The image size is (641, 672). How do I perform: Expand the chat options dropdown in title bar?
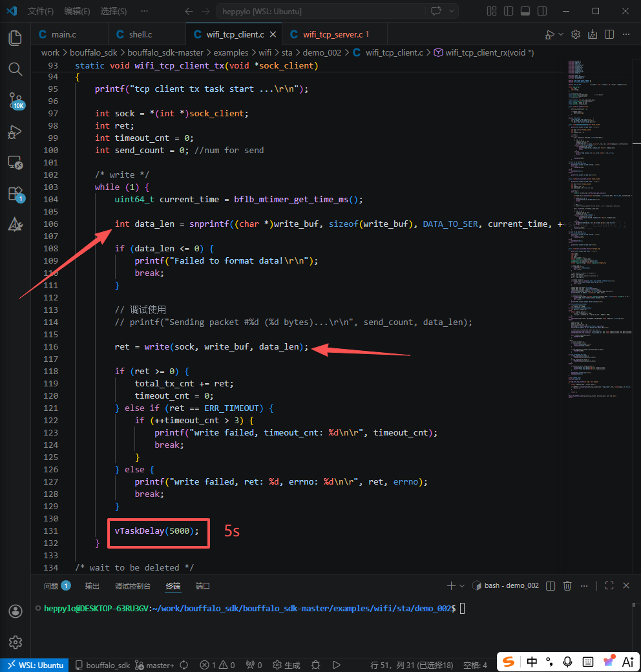[x=452, y=11]
